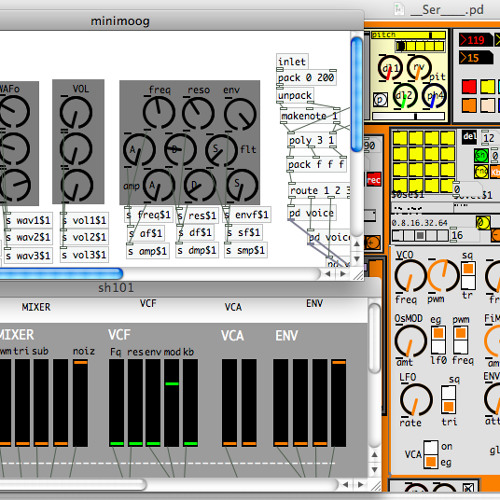Trigger the green 'sn' bang button
Screen dimensions: 500x500
481,155
